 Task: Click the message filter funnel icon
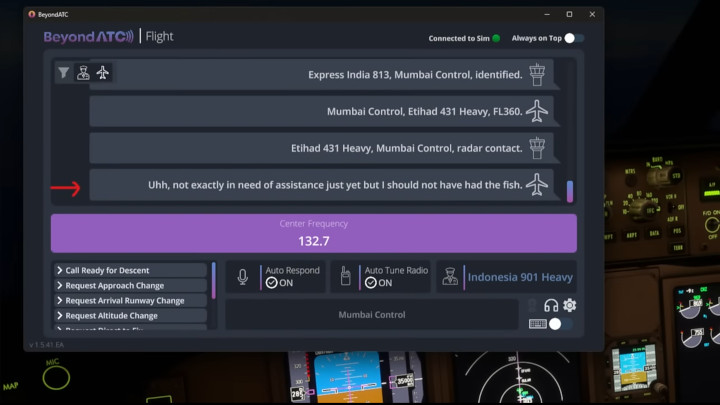(x=63, y=73)
